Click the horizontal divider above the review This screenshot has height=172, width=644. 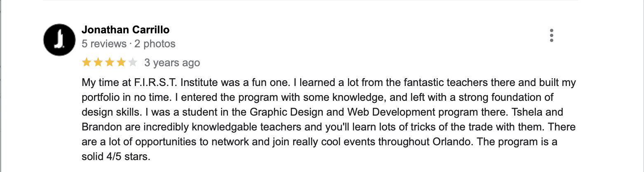[310, 0]
